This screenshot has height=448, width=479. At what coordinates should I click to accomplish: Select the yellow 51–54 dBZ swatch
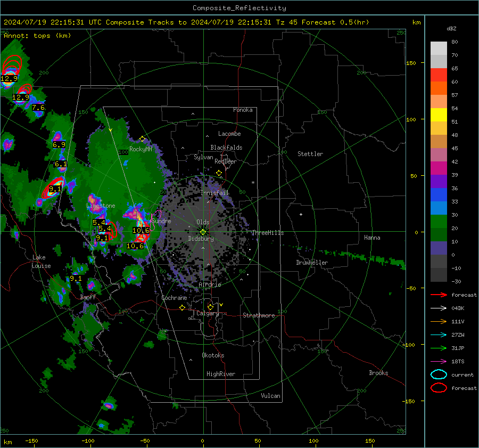(439, 115)
